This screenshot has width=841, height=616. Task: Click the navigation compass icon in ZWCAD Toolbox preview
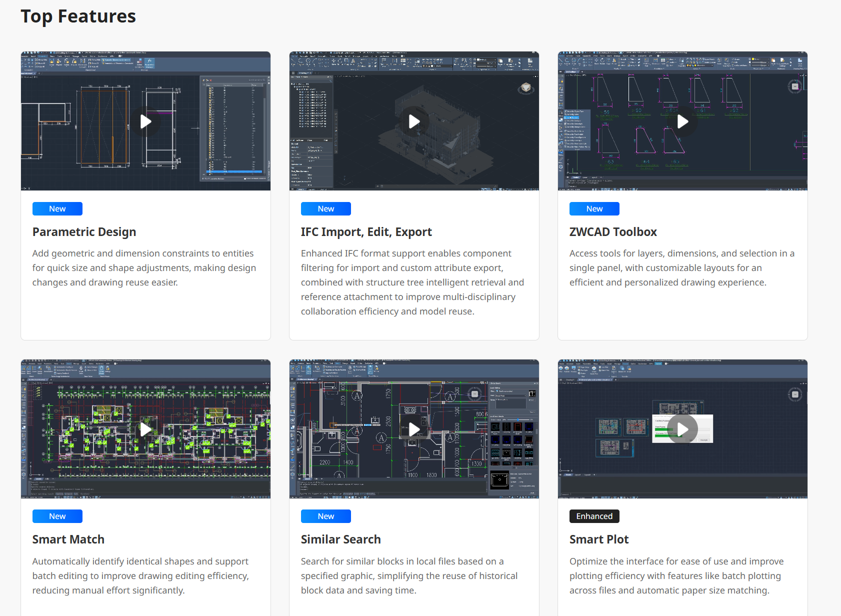pos(794,86)
